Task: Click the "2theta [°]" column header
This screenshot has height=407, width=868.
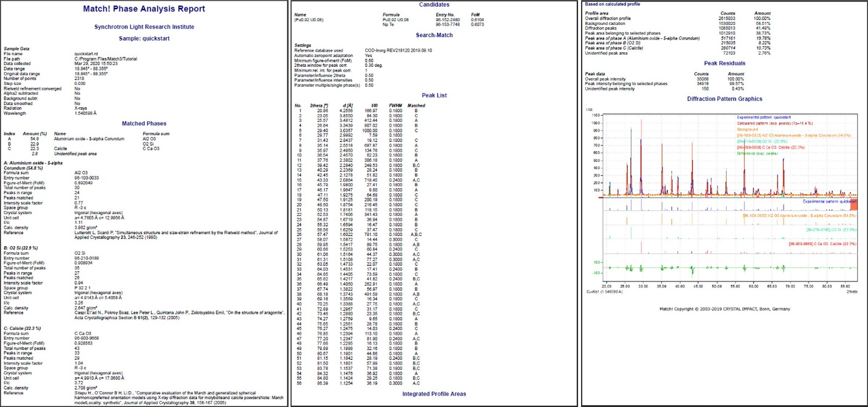Action: [x=319, y=106]
